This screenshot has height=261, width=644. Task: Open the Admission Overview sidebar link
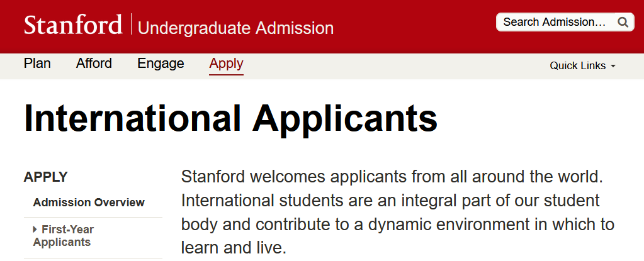tap(89, 203)
